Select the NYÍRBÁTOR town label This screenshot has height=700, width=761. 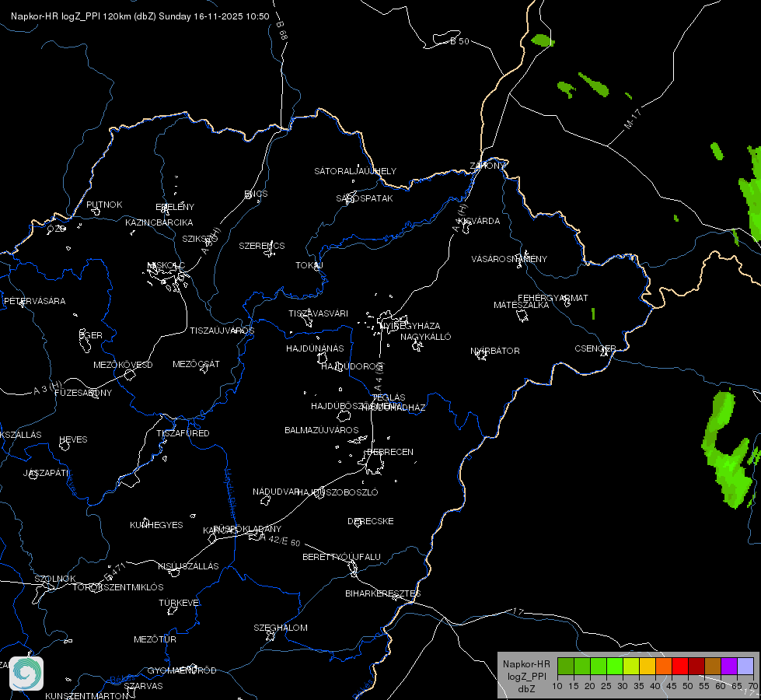(x=495, y=351)
